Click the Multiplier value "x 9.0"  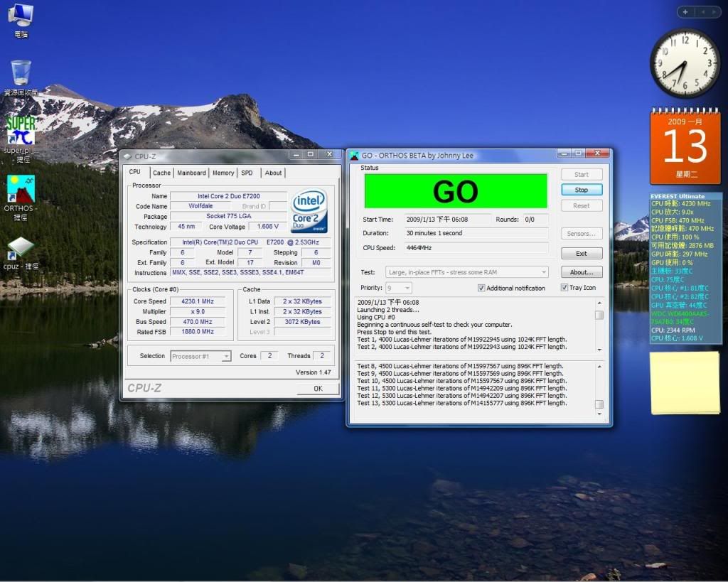tap(198, 311)
